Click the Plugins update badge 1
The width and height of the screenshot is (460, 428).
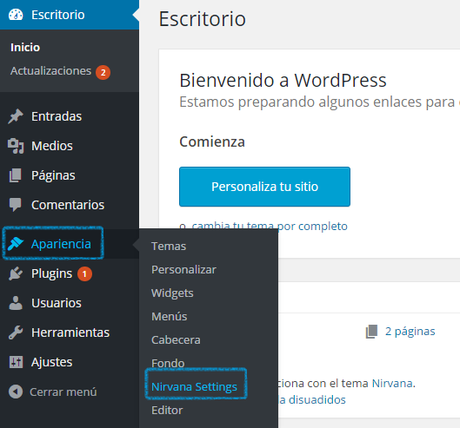tap(85, 274)
